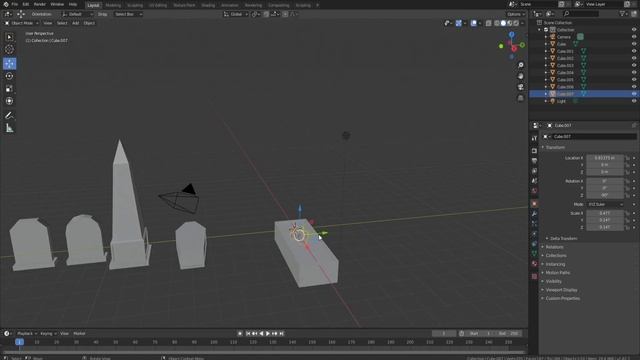Expand the Instancing panel

(x=555, y=264)
